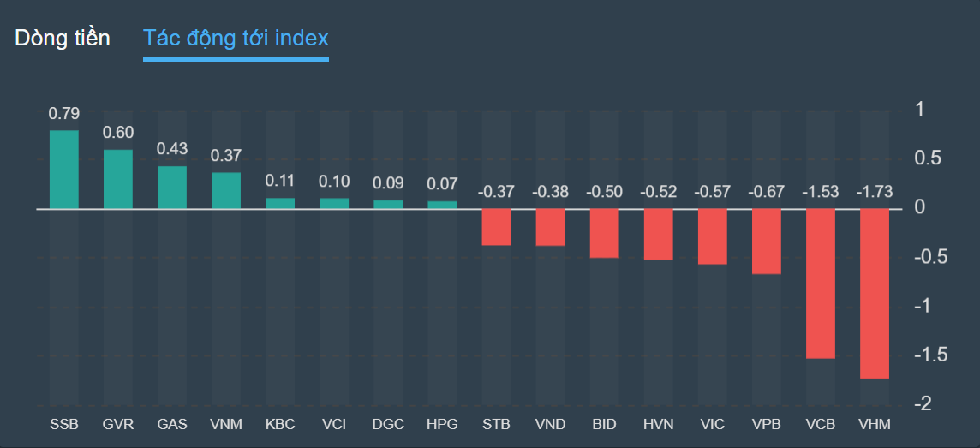
Task: Click the VCI ticker label
Action: click(334, 424)
